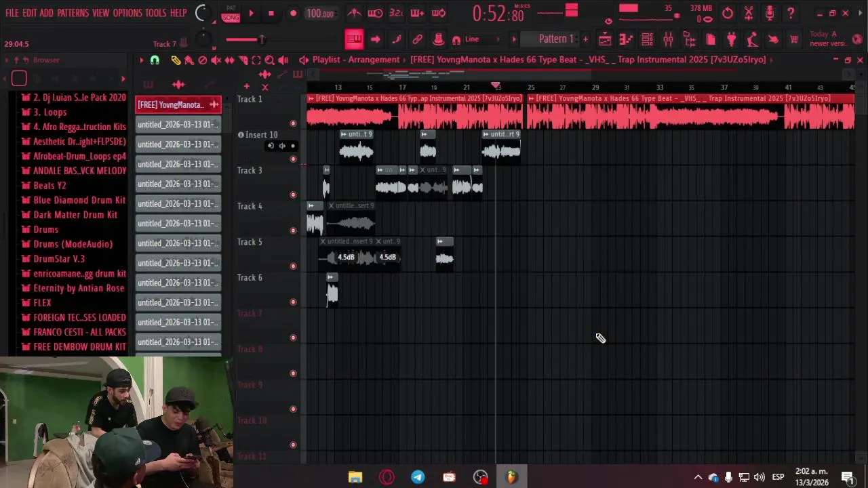This screenshot has height=488, width=868.
Task: Select the [FREE] YovngManota clip in picker
Action: click(x=178, y=104)
